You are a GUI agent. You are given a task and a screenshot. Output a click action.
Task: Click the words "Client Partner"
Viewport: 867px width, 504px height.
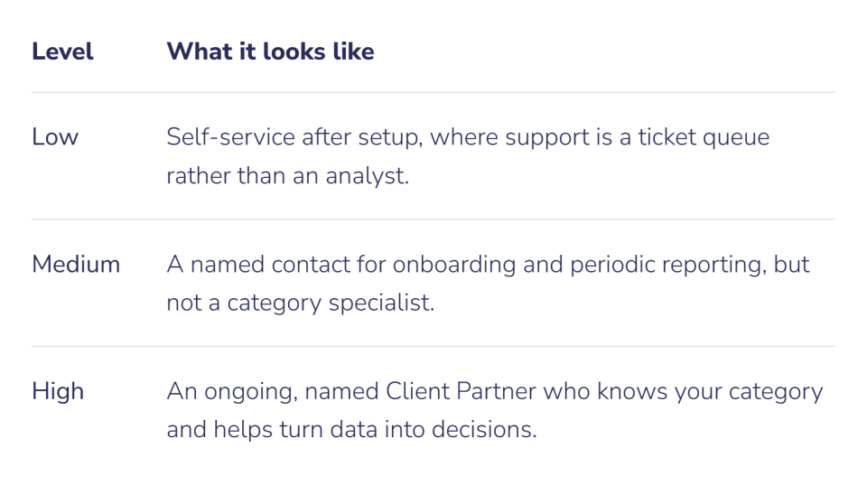(461, 390)
